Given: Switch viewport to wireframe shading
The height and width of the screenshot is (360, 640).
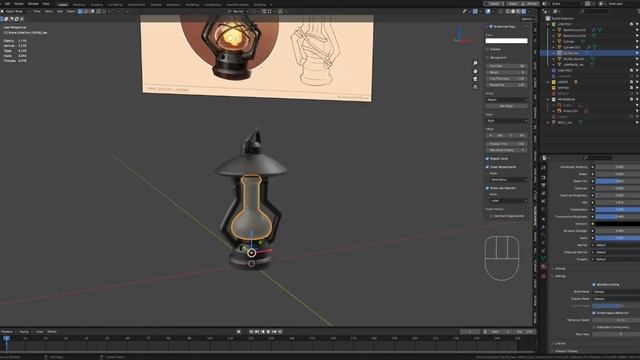Looking at the screenshot, I should tap(508, 11).
